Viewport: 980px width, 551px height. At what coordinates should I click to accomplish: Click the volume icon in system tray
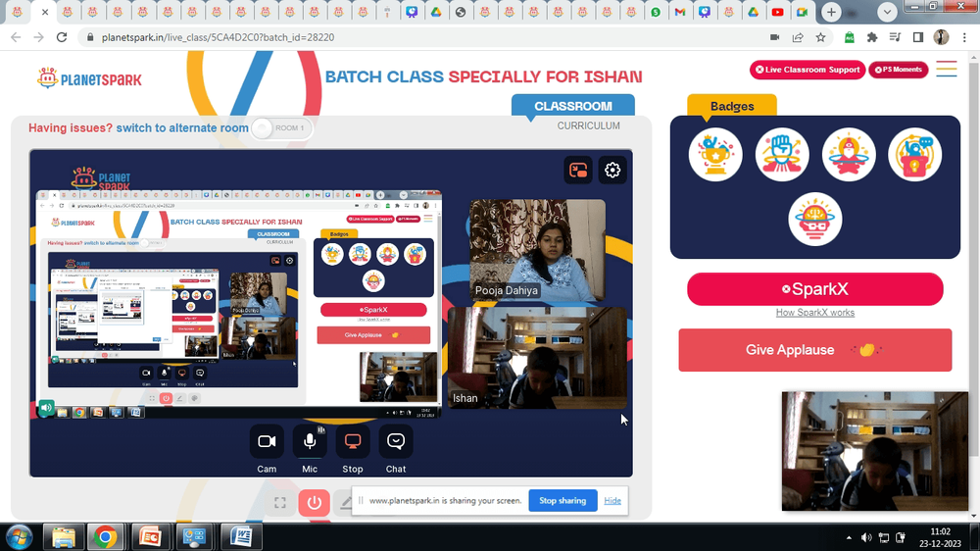tap(866, 537)
